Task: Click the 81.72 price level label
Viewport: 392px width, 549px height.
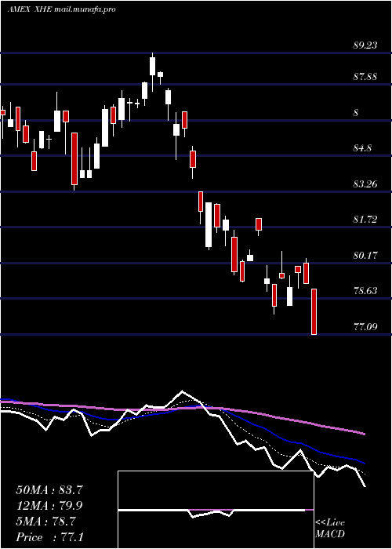Action: coord(365,220)
